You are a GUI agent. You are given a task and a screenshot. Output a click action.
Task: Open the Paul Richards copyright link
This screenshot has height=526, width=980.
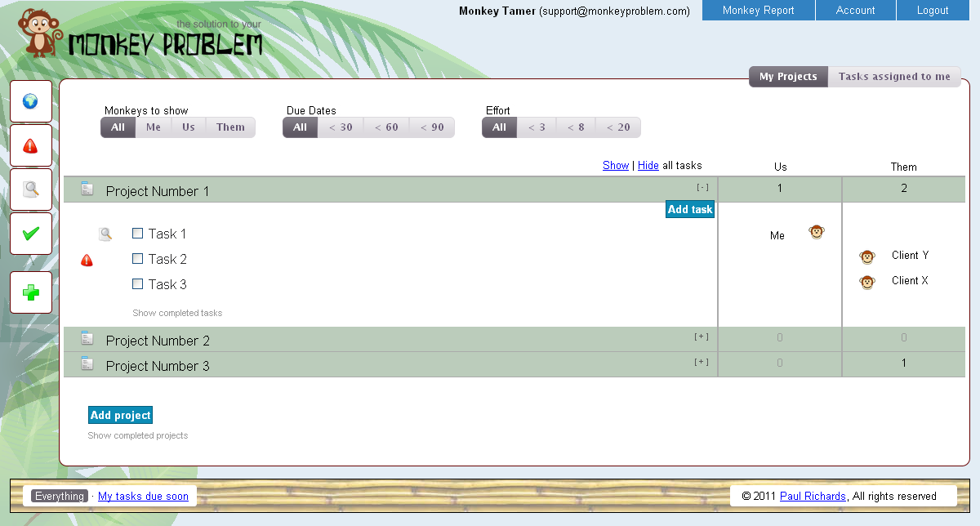pyautogui.click(x=813, y=496)
